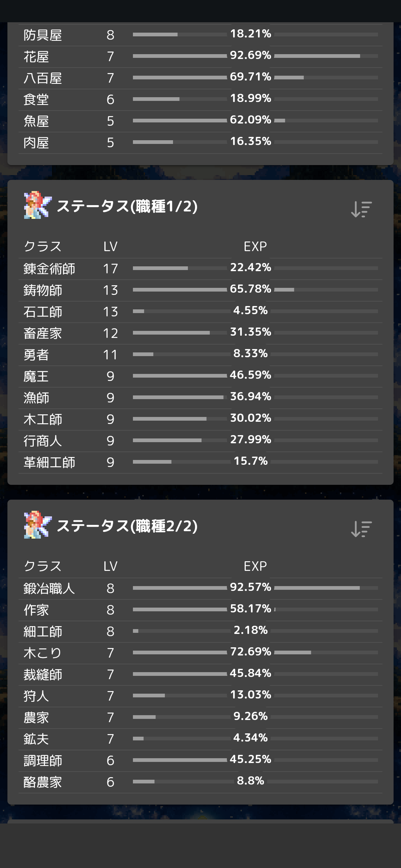
Task: Select the 革細工師 class row
Action: click(200, 462)
